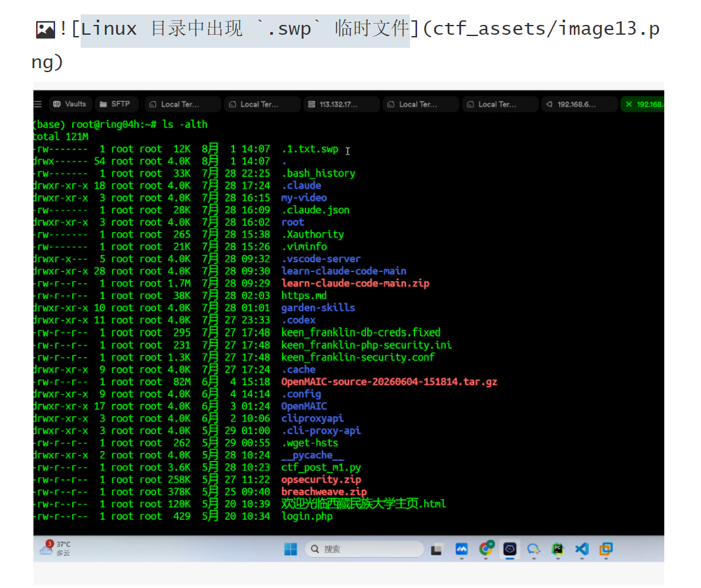Click the OpenMAIC-source tar.gz file name
This screenshot has width=701, height=588.
point(390,382)
